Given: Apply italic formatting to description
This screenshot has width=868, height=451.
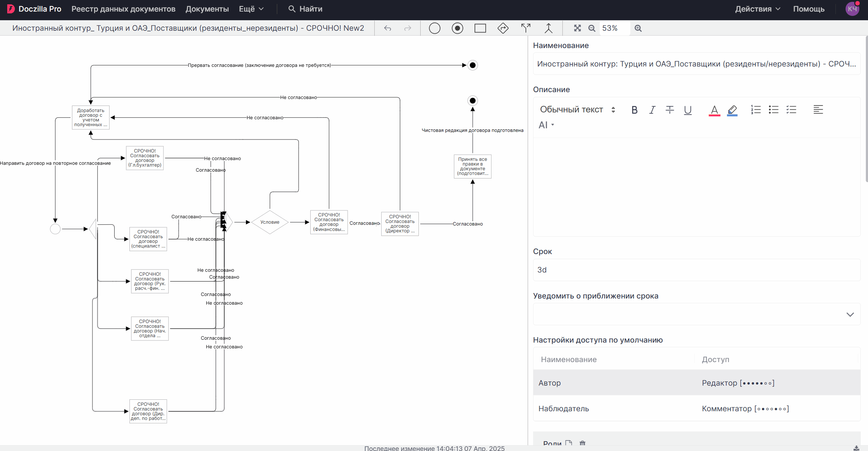Looking at the screenshot, I should (652, 110).
